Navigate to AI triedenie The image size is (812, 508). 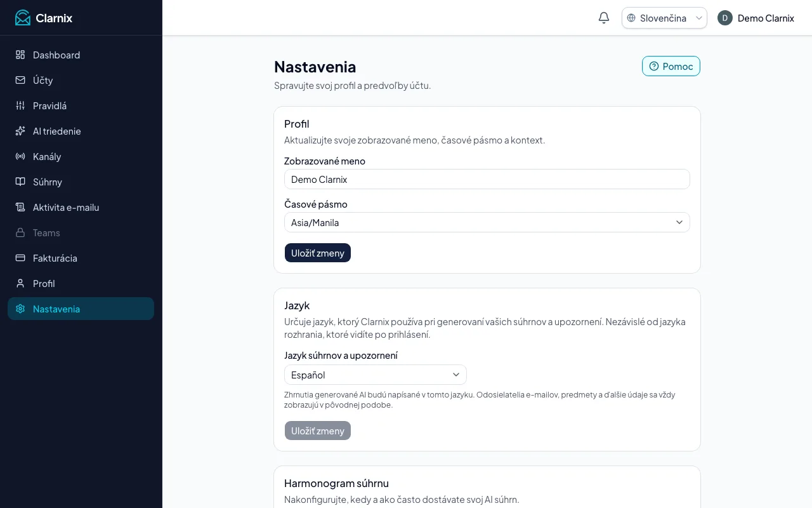[x=81, y=131]
